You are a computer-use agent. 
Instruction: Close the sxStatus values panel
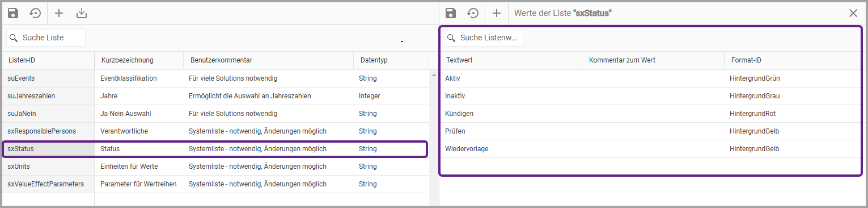(x=853, y=13)
